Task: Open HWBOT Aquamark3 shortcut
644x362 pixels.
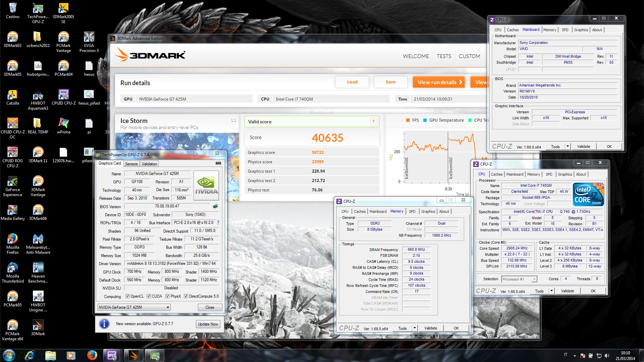Action: pos(38,100)
